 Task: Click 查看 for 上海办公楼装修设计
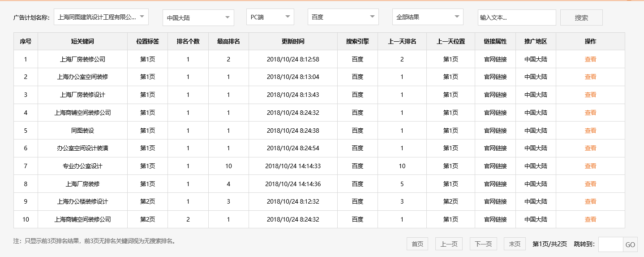(590, 201)
